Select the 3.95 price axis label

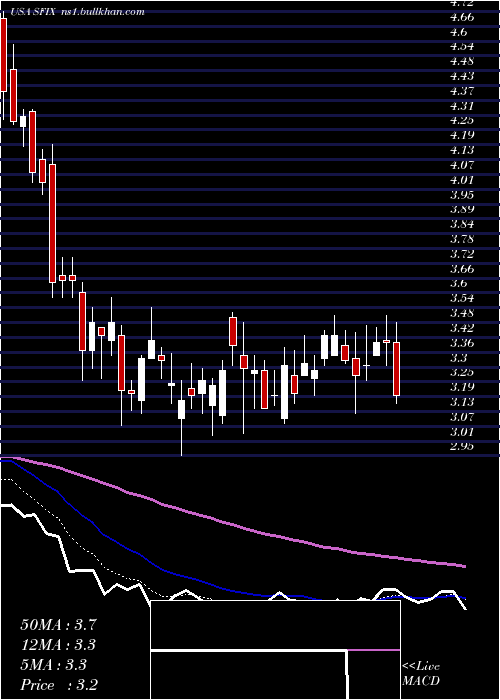[461, 195]
